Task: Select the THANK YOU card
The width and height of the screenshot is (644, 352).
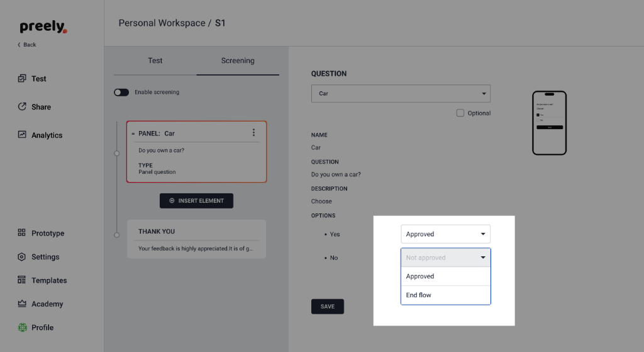Action: tap(196, 239)
